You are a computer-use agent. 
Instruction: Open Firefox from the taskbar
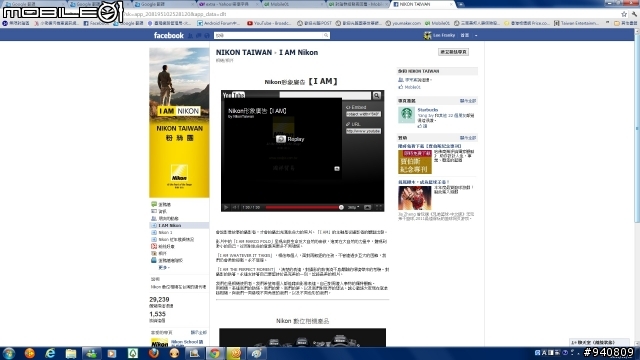pos(153,353)
